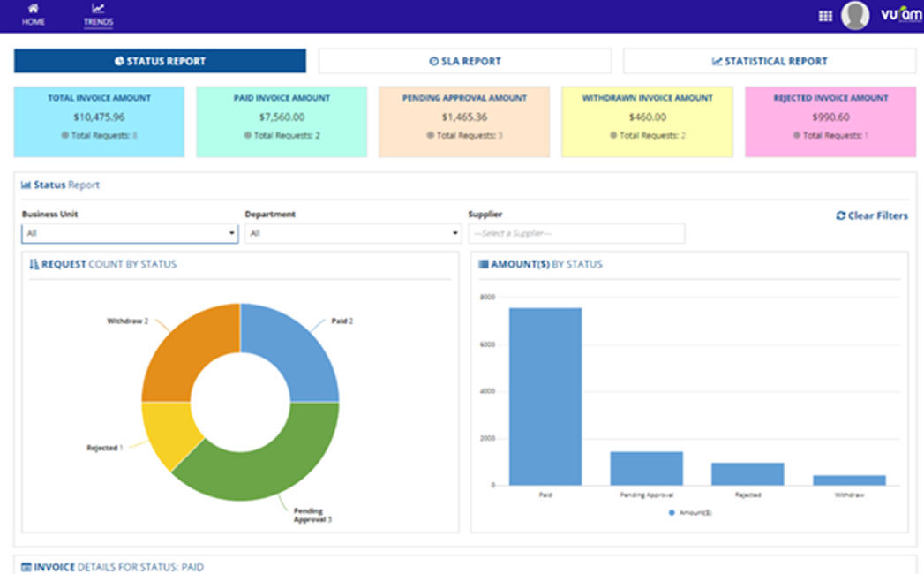924x574 pixels.
Task: Open the Business Unit dropdown
Action: click(129, 232)
